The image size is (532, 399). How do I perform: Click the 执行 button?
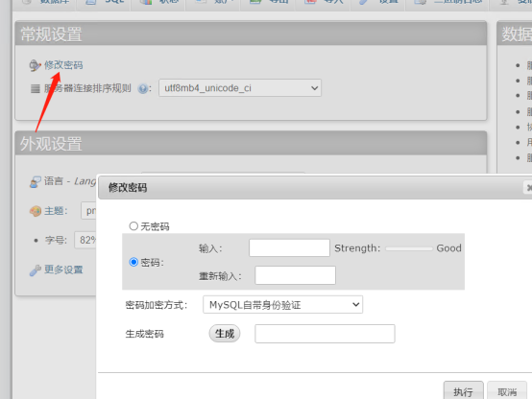click(463, 390)
